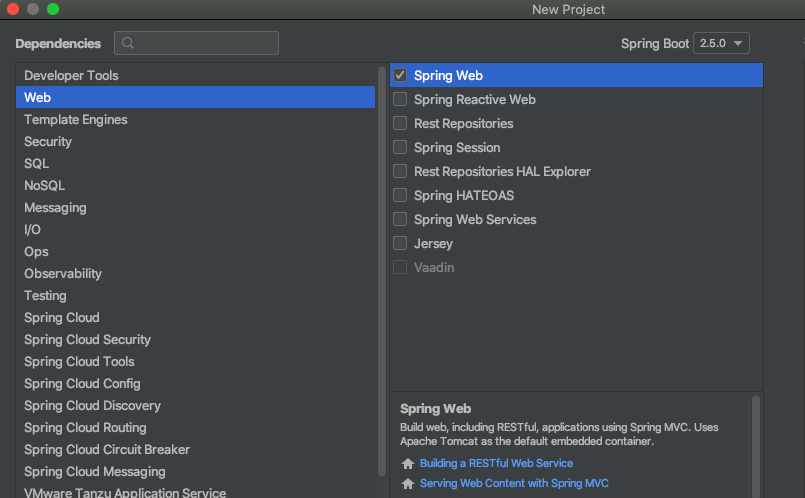Select Spring Cloud Routing category
This screenshot has width=805, height=498.
(x=196, y=428)
